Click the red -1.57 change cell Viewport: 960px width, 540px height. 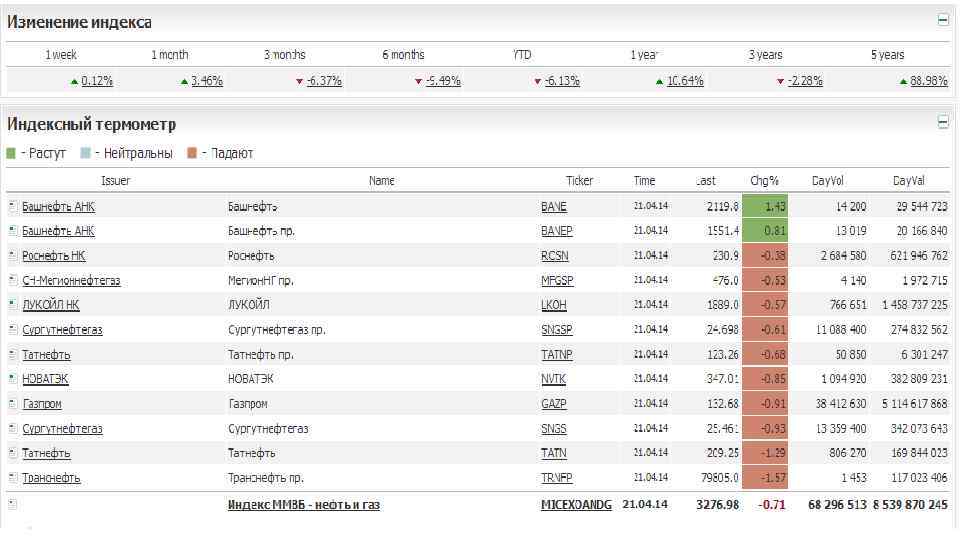pyautogui.click(x=765, y=478)
